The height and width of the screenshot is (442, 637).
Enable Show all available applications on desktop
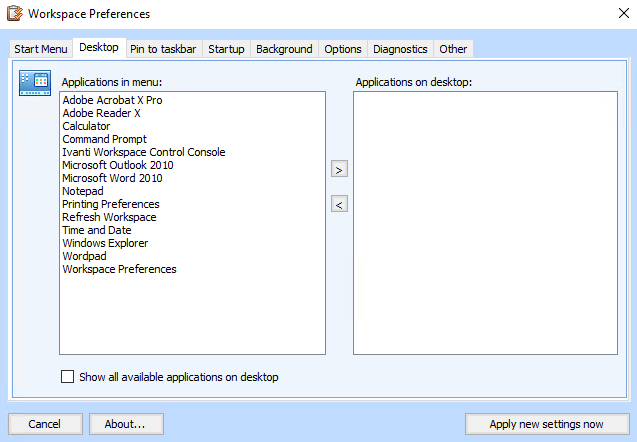[x=68, y=377]
